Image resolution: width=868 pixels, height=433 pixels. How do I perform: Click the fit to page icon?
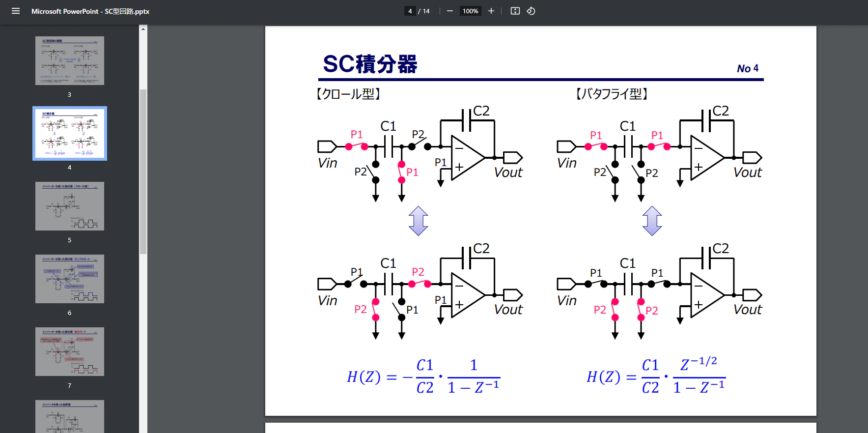point(515,11)
